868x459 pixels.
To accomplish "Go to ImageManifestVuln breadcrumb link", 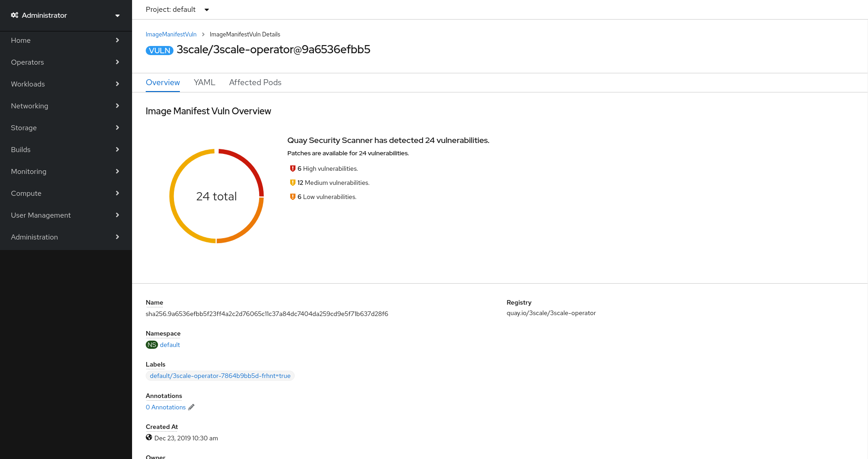I will (171, 35).
